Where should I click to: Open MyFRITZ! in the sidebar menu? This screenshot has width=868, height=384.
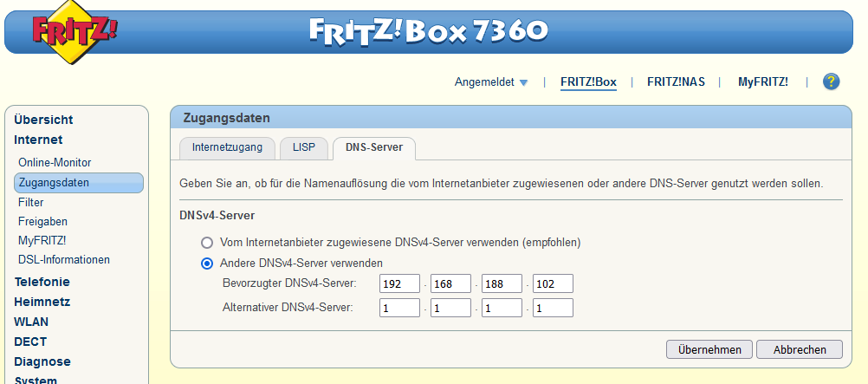coord(42,240)
